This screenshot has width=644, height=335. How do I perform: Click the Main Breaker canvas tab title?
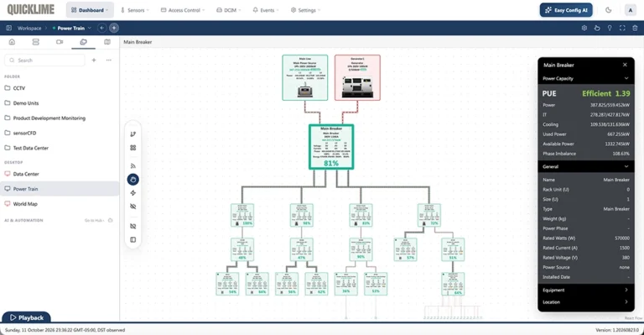click(138, 42)
